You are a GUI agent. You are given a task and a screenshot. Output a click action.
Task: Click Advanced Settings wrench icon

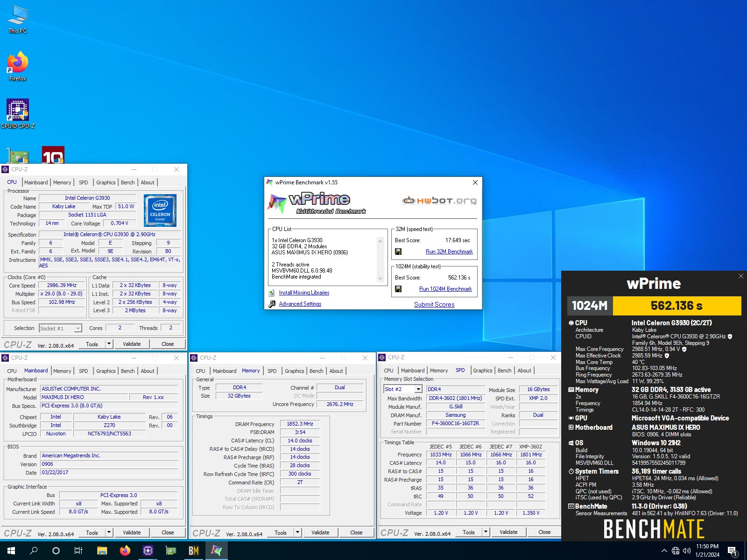coord(272,304)
